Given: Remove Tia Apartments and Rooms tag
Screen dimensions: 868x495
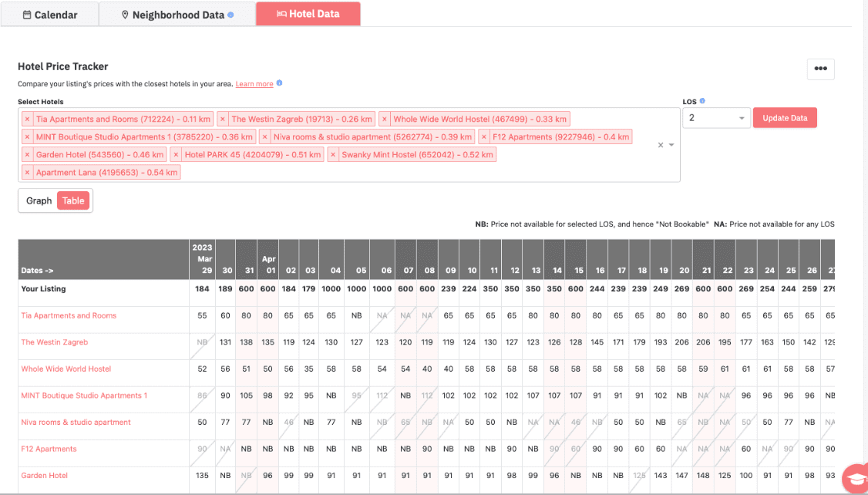Looking at the screenshot, I should click(27, 120).
